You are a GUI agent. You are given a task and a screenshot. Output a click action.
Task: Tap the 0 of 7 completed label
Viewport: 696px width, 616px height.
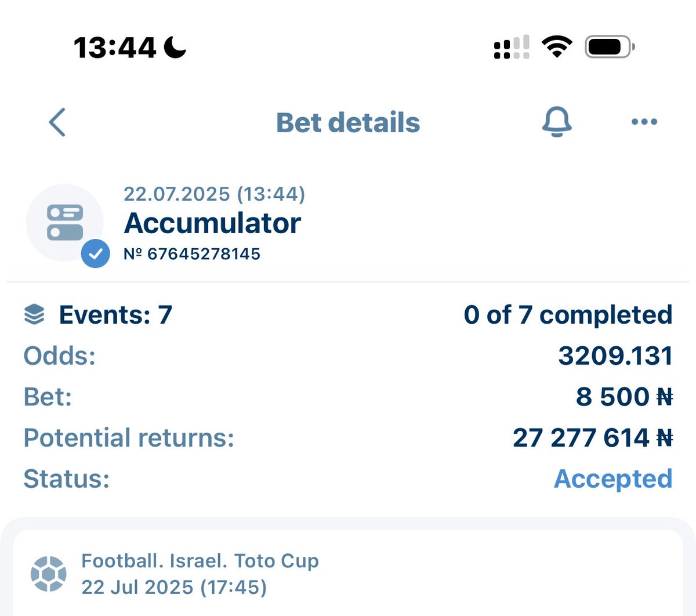pyautogui.click(x=568, y=314)
